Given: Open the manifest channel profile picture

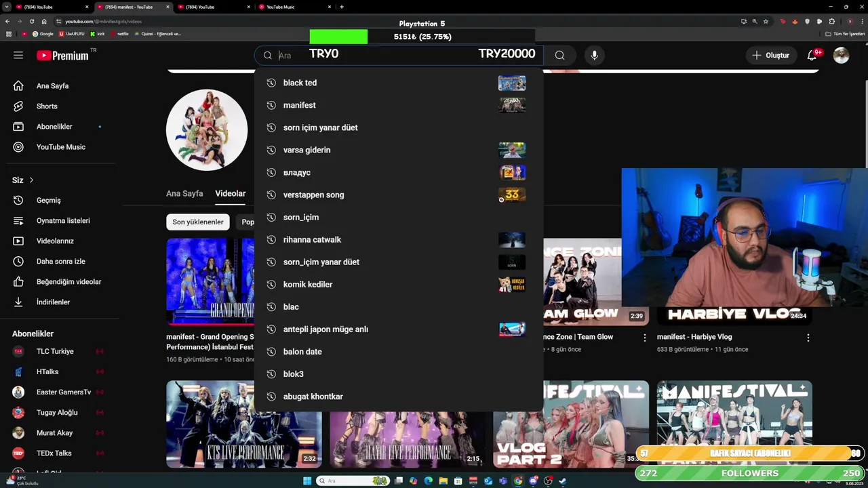Looking at the screenshot, I should [x=207, y=129].
